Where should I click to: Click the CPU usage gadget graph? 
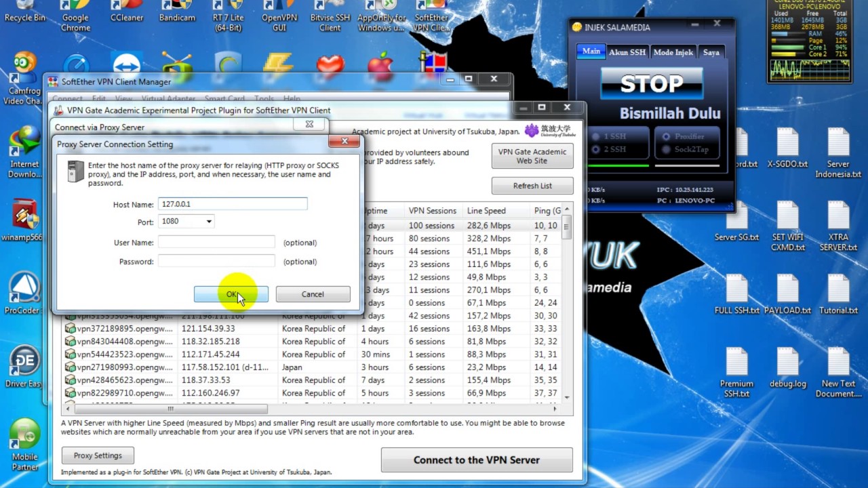[808, 70]
